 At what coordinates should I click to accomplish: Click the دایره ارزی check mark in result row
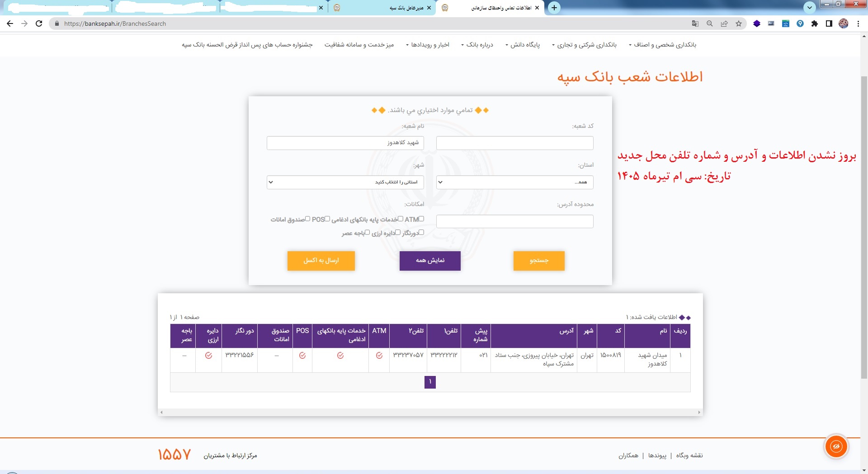(x=208, y=356)
